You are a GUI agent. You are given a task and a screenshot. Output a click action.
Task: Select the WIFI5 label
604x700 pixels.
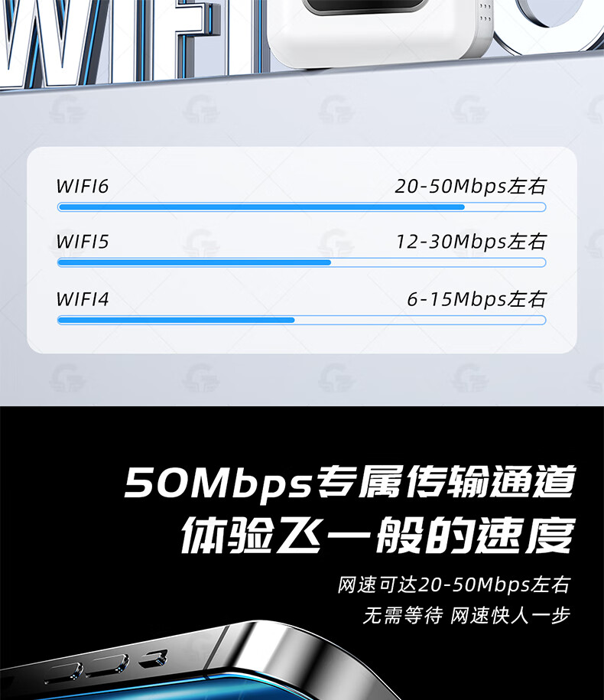[x=82, y=242]
